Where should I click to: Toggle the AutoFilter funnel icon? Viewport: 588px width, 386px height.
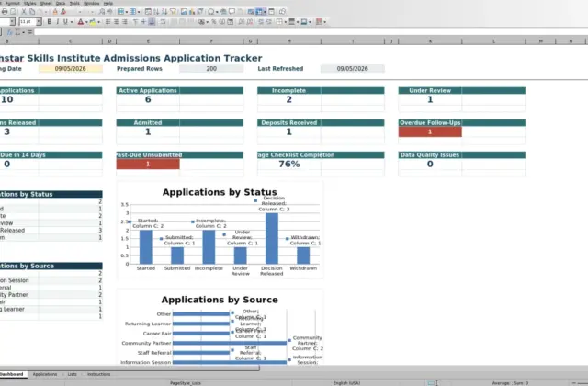[173, 12]
